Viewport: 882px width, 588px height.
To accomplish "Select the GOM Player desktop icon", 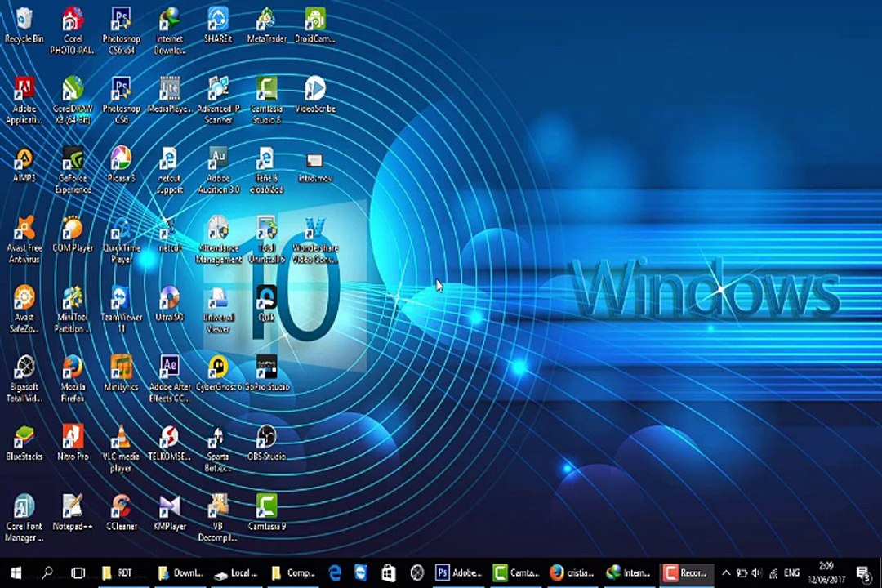I will (x=73, y=234).
